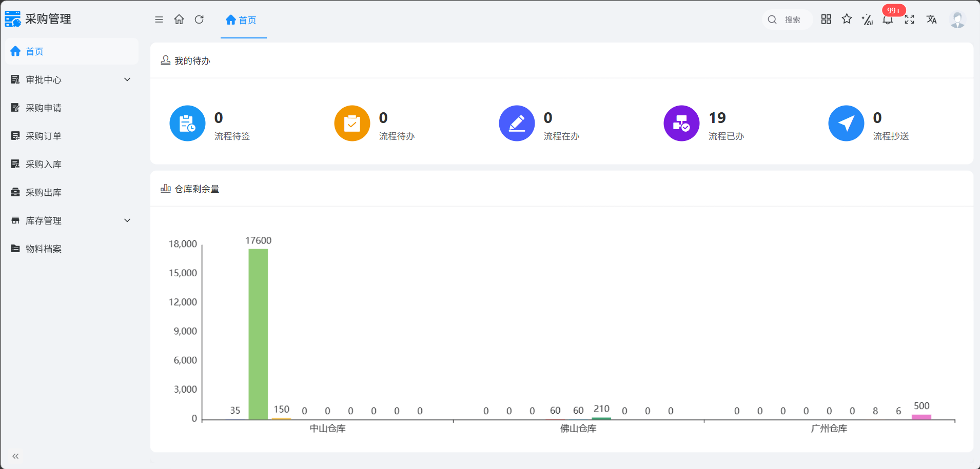980x469 pixels.
Task: Expand the 审批中心 submenu
Action: (x=71, y=79)
